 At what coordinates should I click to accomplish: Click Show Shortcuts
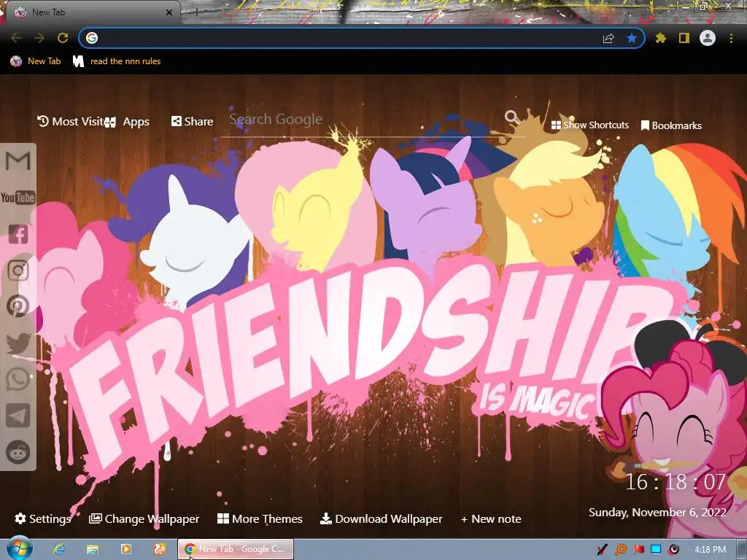click(x=589, y=125)
